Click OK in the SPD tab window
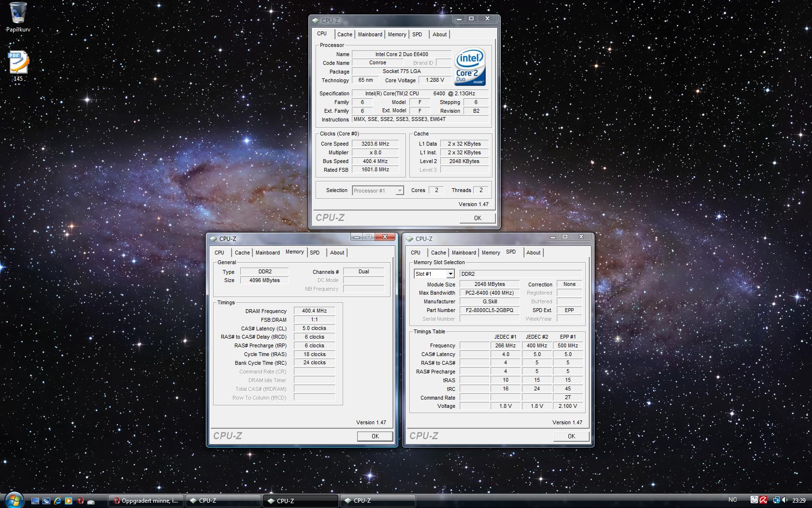The image size is (812, 508). [x=571, y=436]
